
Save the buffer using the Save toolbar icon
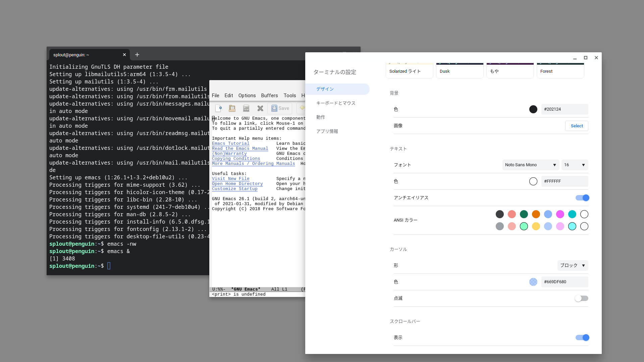[280, 108]
